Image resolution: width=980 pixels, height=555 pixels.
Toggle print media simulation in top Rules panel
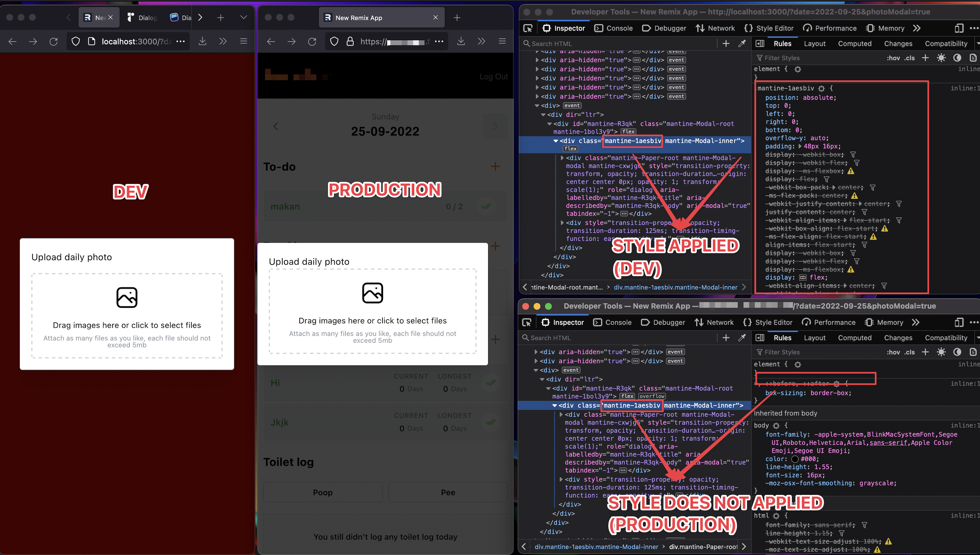(973, 58)
